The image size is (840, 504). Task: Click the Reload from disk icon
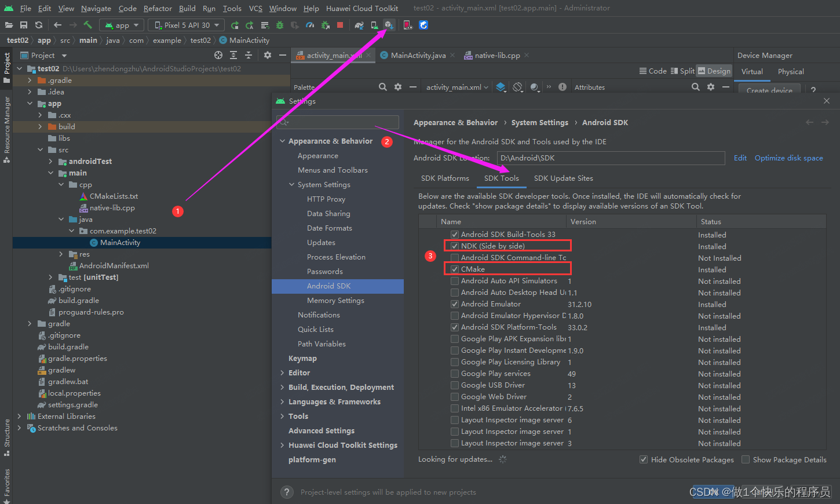[39, 25]
